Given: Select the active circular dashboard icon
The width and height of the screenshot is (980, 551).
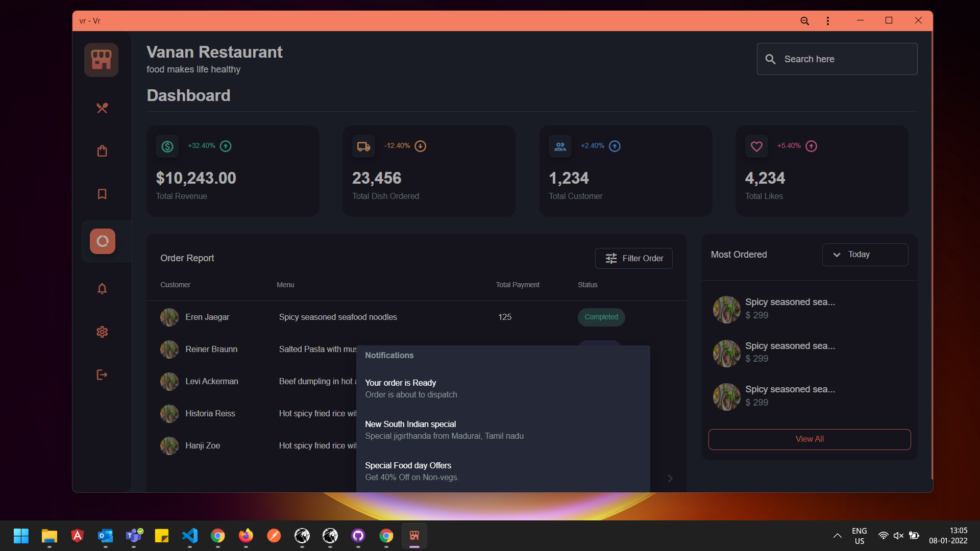Looking at the screenshot, I should 102,241.
